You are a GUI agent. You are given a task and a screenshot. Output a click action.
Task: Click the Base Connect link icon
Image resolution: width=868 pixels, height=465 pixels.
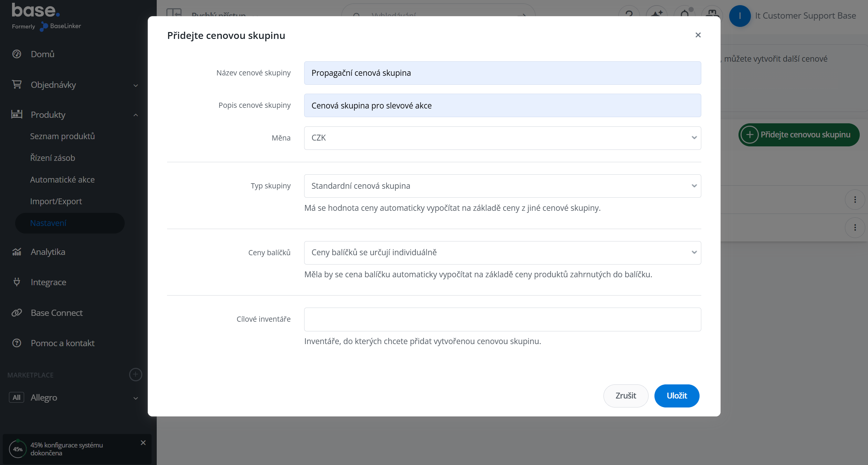click(x=17, y=313)
